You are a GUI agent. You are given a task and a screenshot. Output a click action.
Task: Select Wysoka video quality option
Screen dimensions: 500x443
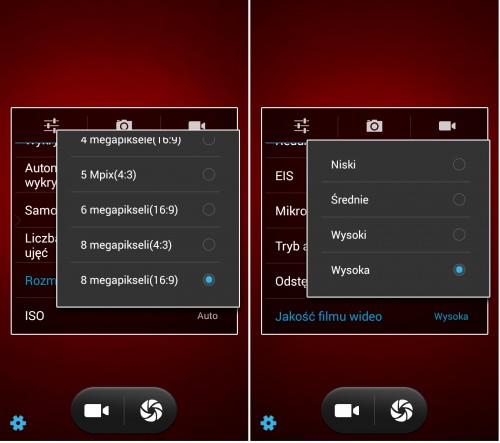396,270
